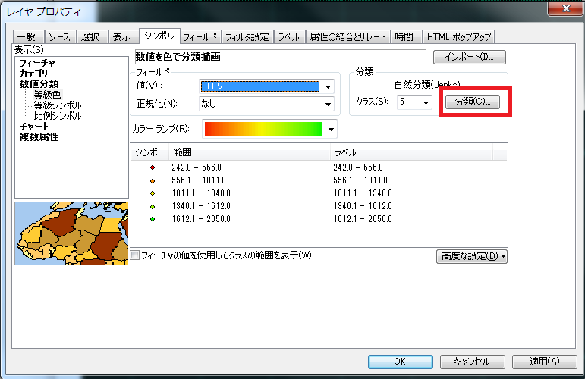588x379 pixels.
Task: Toggle フィーチャの値を使用してクラスの範囲を表示 checkbox
Action: [135, 255]
